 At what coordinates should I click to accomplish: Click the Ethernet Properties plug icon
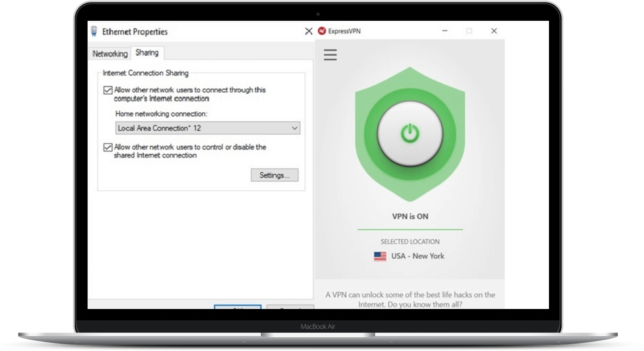(x=94, y=31)
